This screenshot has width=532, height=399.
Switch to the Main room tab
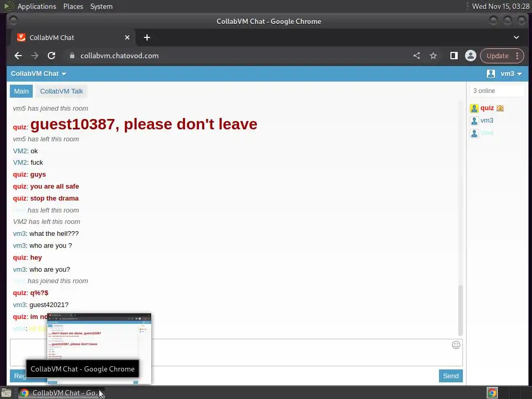coord(21,91)
